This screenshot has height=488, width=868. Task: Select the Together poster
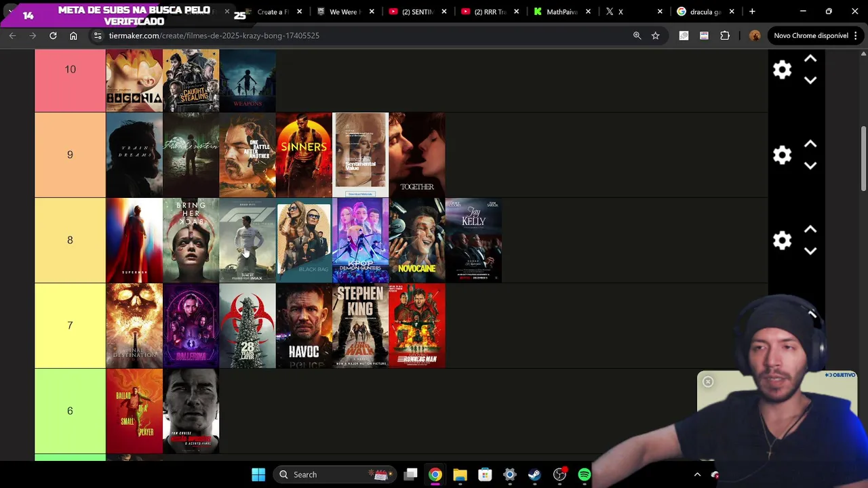pyautogui.click(x=417, y=155)
